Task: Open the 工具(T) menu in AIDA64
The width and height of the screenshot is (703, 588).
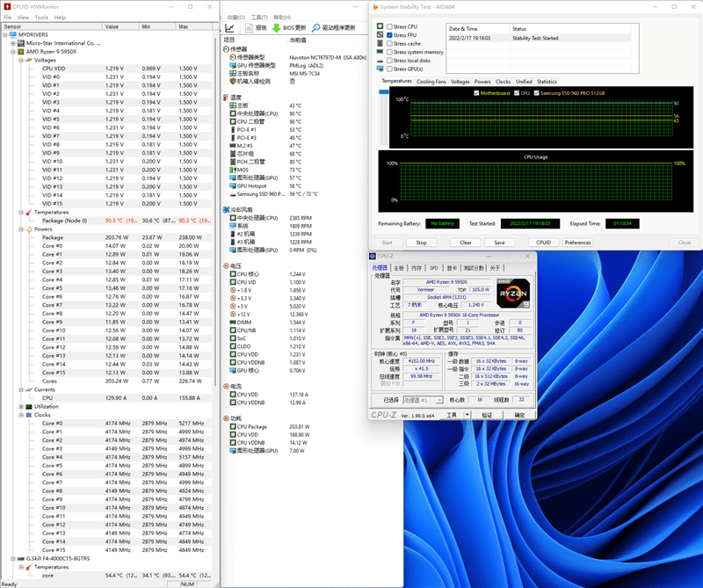Action: [259, 18]
